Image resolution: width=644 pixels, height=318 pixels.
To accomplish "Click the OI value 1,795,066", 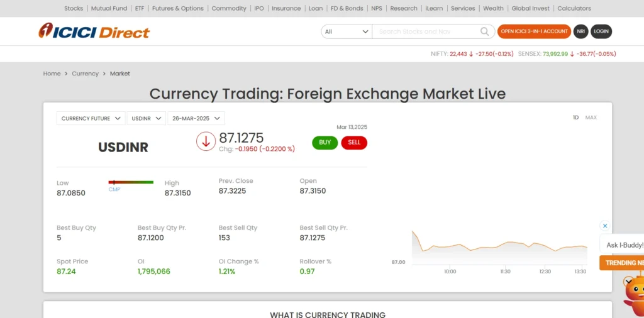I will [154, 271].
